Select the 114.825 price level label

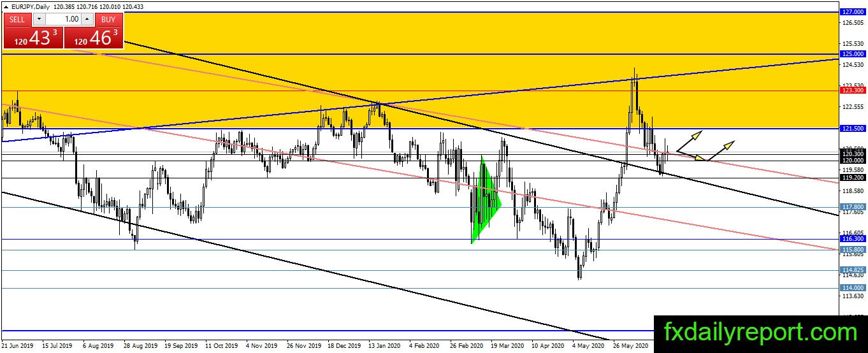[x=853, y=270]
